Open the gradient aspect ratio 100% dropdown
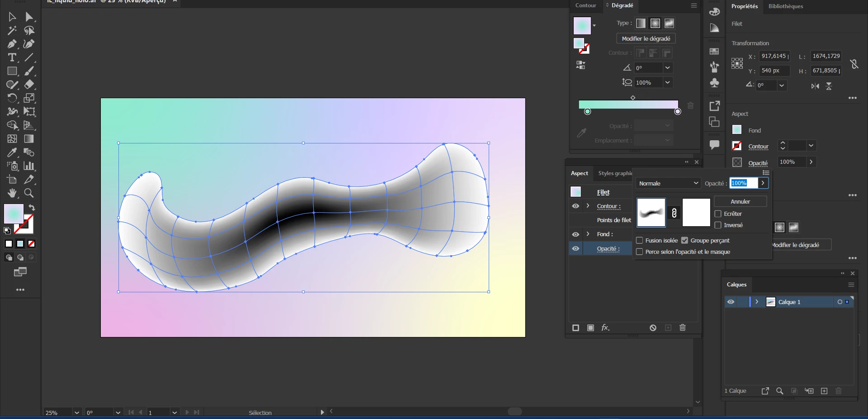Screen dimensions: 868x419 click(x=667, y=82)
